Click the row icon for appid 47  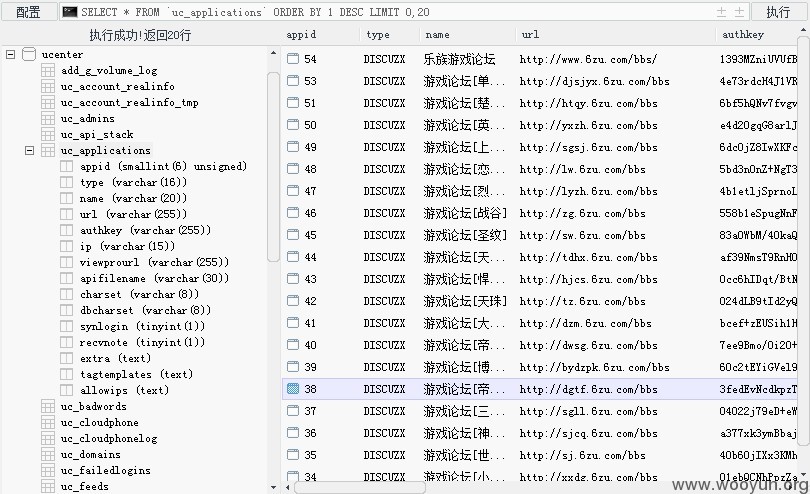(293, 191)
